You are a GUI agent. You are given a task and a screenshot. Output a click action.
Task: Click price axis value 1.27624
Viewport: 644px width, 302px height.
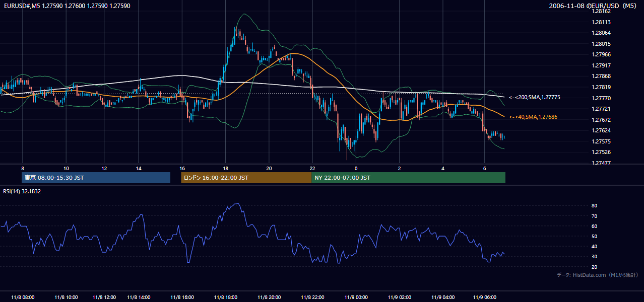(601, 131)
